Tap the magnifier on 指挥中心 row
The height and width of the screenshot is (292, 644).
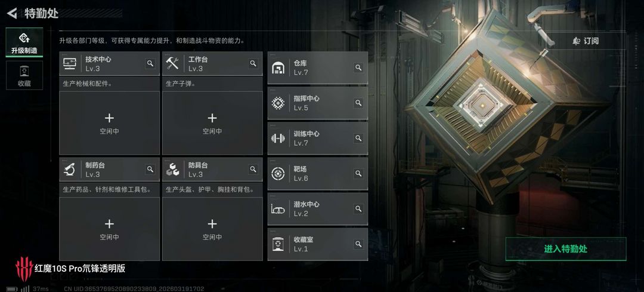(x=358, y=103)
